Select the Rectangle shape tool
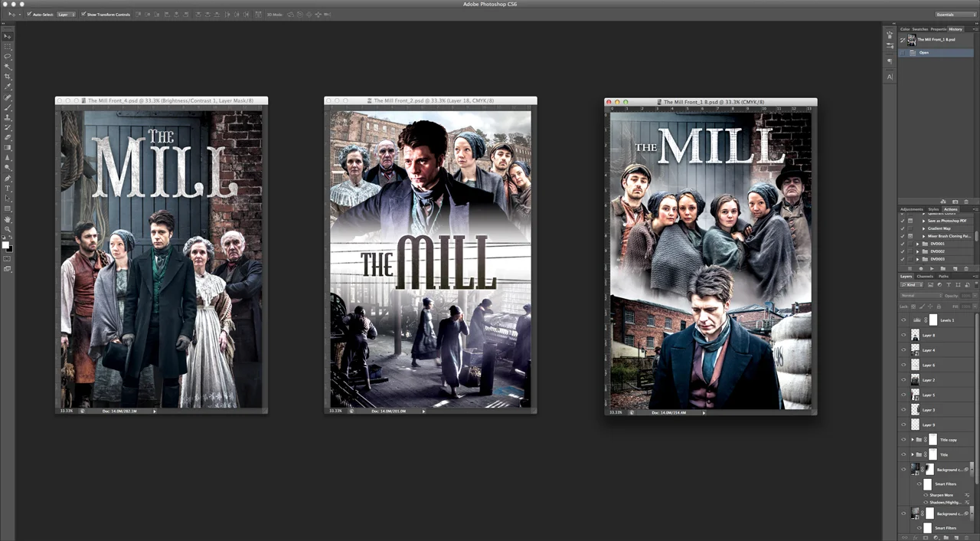This screenshot has width=980, height=541. pyautogui.click(x=7, y=208)
